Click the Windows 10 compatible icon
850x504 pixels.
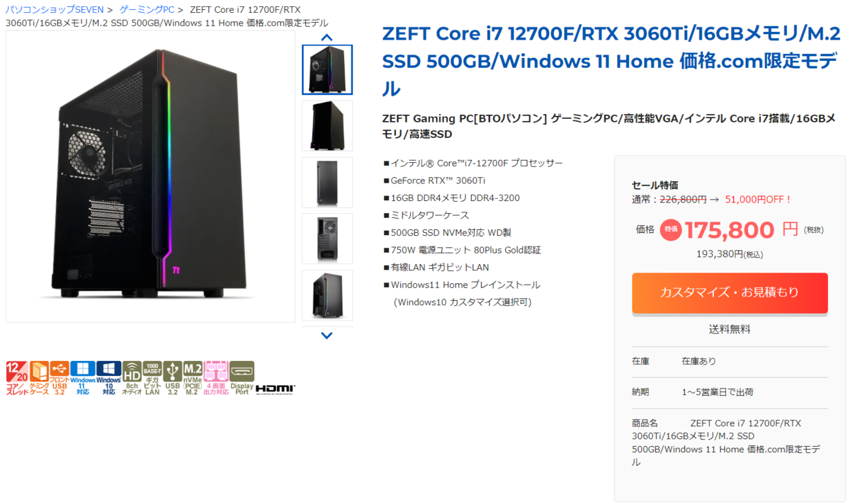pos(108,378)
